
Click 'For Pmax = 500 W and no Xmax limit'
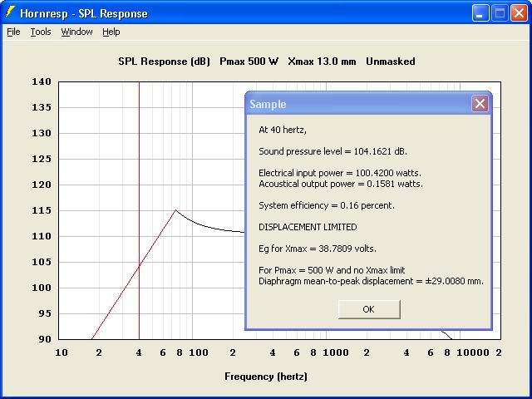pyautogui.click(x=332, y=270)
